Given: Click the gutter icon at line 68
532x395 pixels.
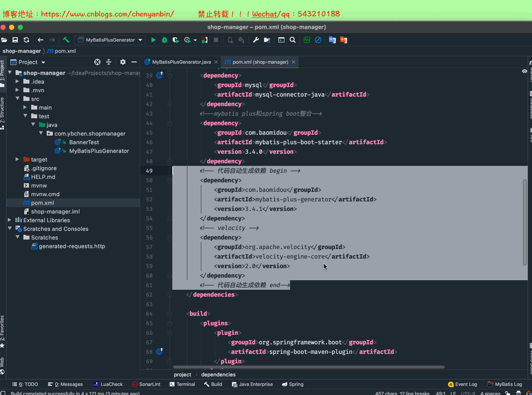Looking at the screenshot, I should tap(159, 351).
